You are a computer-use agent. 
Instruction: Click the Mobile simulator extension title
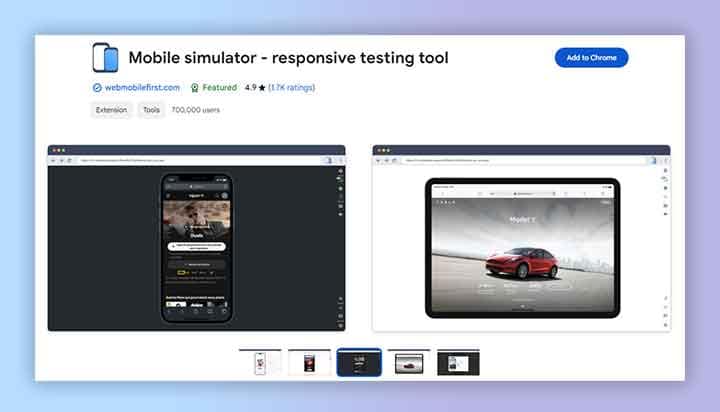pyautogui.click(x=288, y=58)
